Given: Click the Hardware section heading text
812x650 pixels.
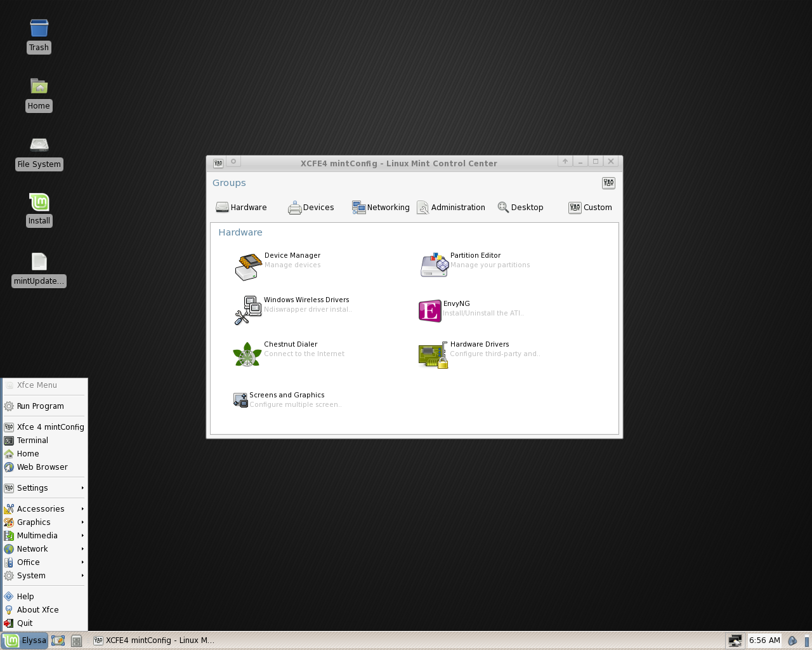Looking at the screenshot, I should point(240,232).
